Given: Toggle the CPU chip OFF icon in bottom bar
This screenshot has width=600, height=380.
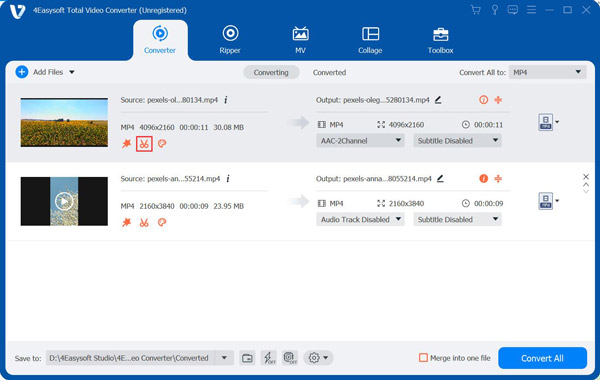Looking at the screenshot, I should click(x=290, y=358).
